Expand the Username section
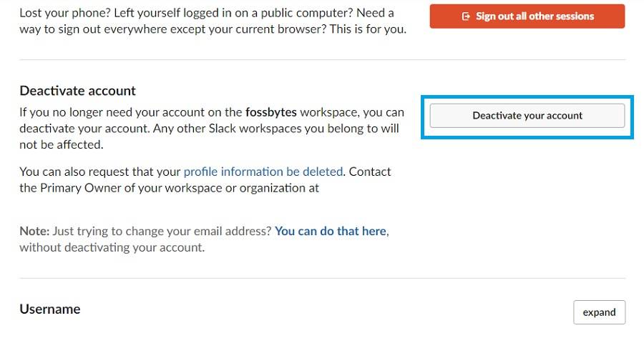The image size is (644, 338). tap(599, 312)
